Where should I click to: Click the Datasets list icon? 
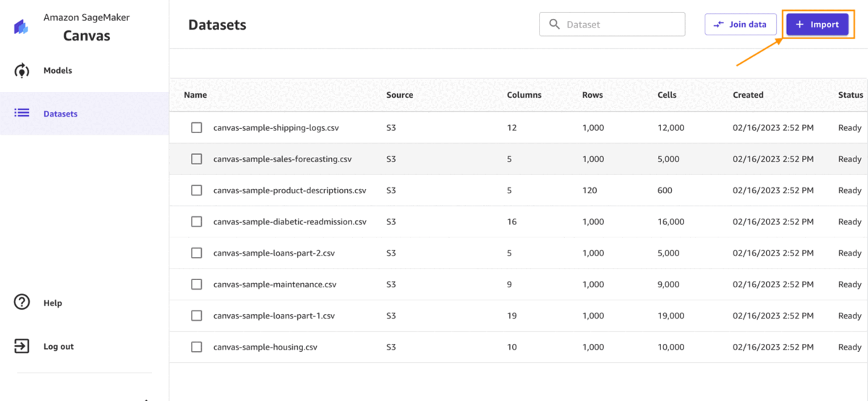click(22, 113)
